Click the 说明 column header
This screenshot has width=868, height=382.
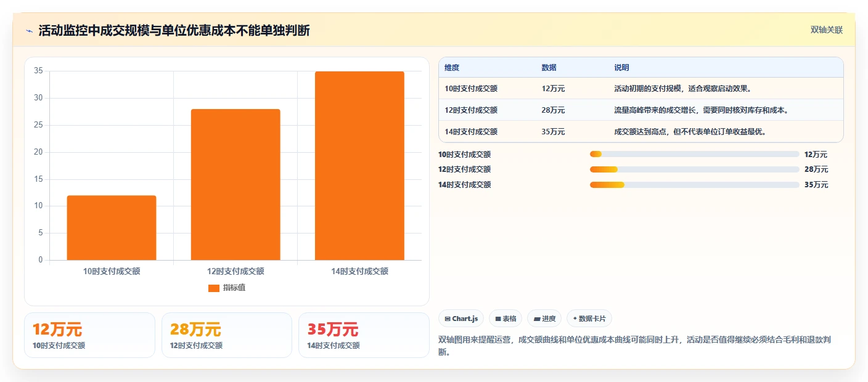(621, 68)
